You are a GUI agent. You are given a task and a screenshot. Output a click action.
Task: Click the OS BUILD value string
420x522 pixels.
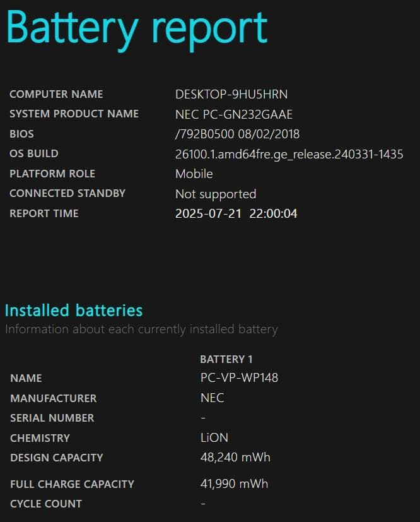[x=289, y=154]
